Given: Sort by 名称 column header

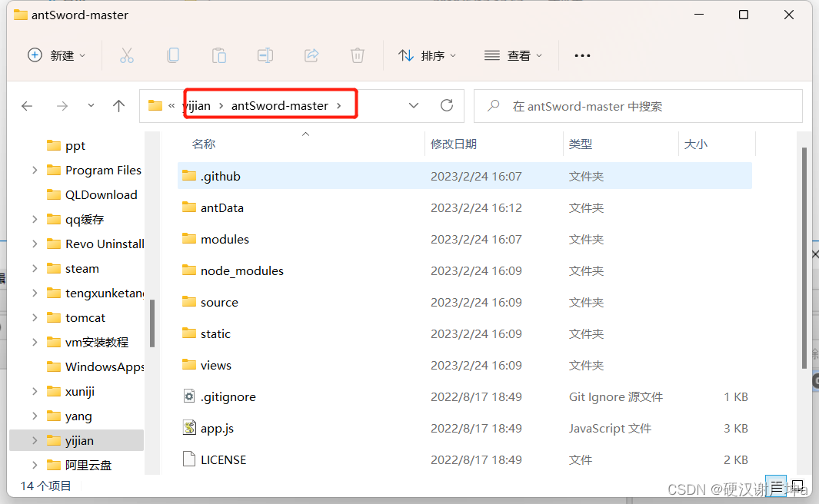Looking at the screenshot, I should pos(204,144).
